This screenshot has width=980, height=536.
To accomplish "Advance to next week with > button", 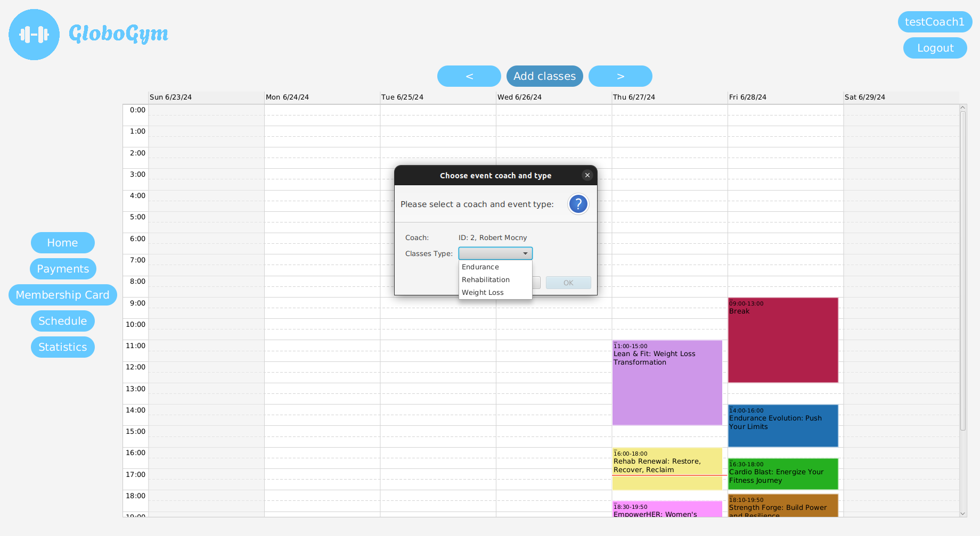I will pos(620,76).
